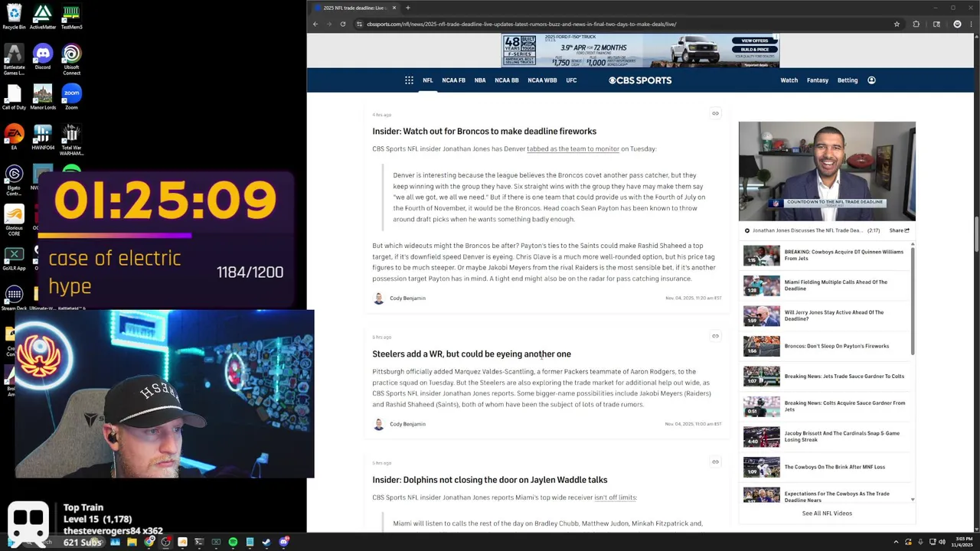Open HWiNFO64 desktop shortcut
The width and height of the screenshot is (980, 551).
(x=43, y=137)
